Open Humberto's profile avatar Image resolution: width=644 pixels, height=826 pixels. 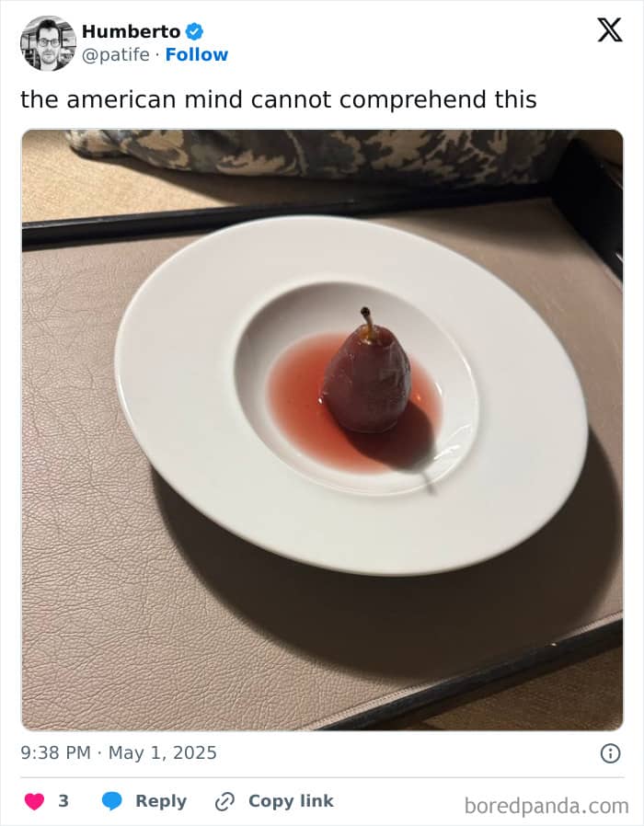coord(48,43)
